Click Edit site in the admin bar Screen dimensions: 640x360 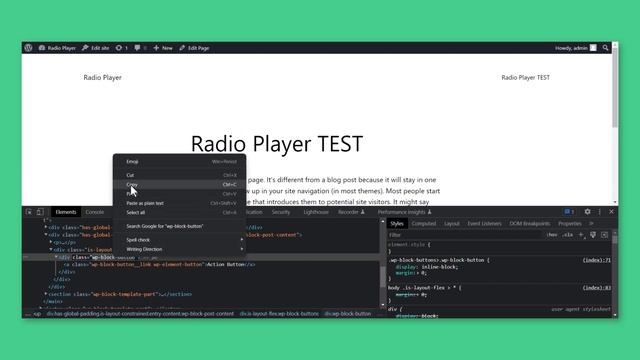pos(96,48)
